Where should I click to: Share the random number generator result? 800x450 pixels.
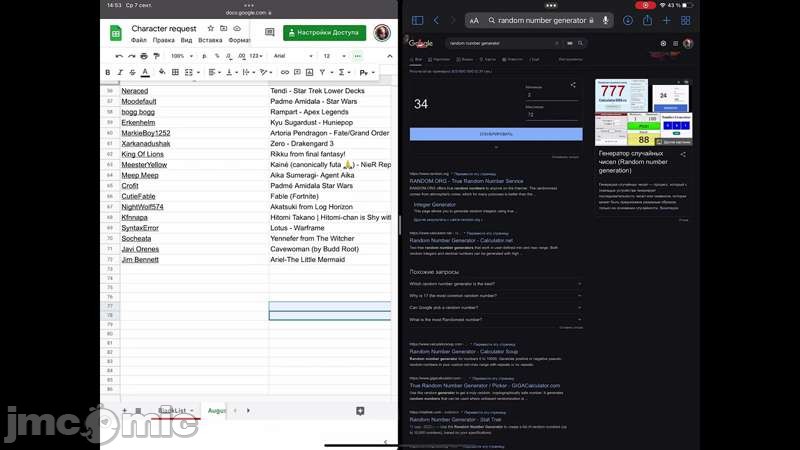coord(573,85)
